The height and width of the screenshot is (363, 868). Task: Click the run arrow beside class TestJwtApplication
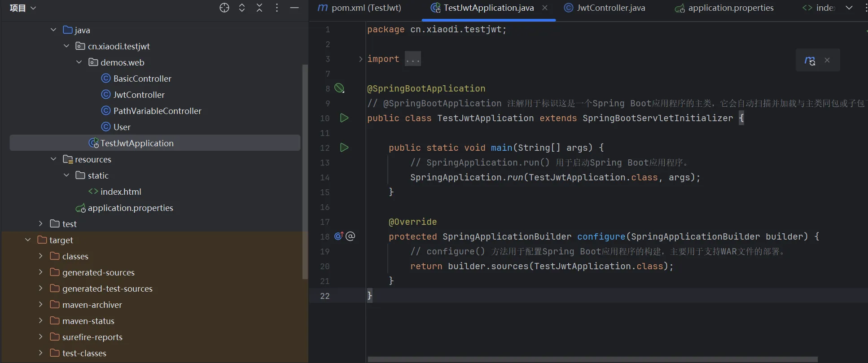coord(344,118)
